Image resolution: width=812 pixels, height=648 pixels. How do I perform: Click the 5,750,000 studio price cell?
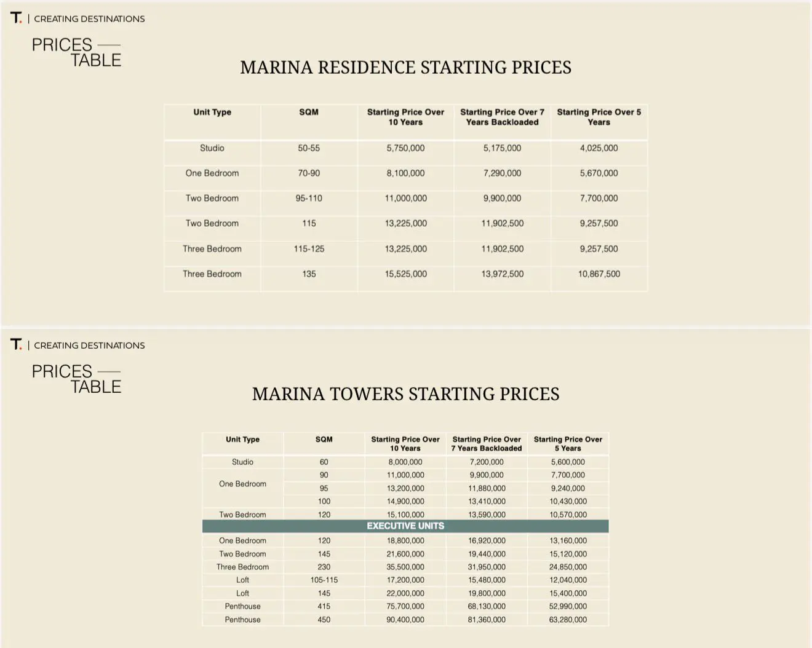[x=405, y=148]
